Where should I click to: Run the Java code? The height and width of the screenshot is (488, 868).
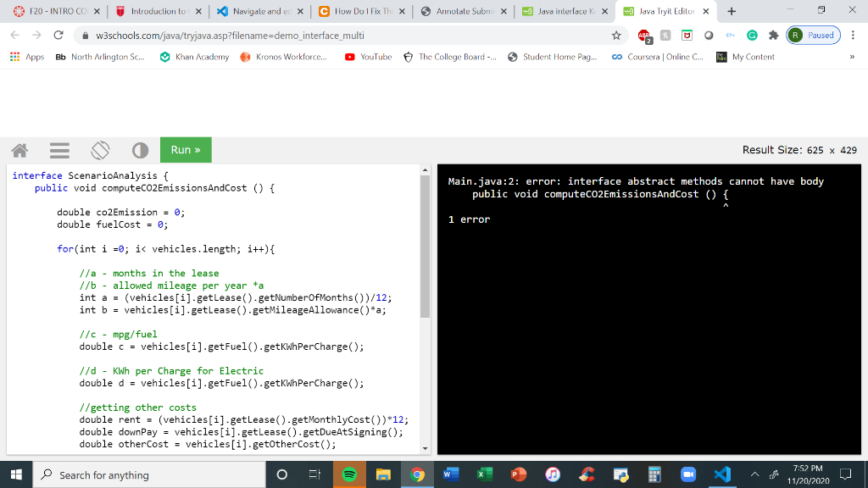pos(186,150)
